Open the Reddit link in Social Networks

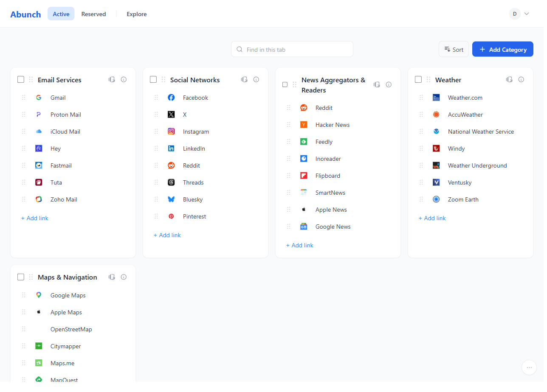[x=192, y=165]
